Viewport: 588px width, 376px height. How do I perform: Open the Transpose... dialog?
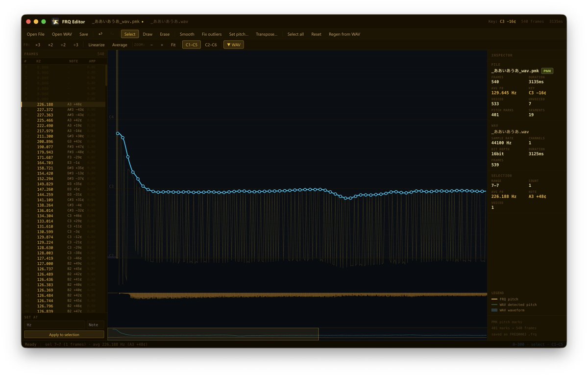tap(267, 34)
